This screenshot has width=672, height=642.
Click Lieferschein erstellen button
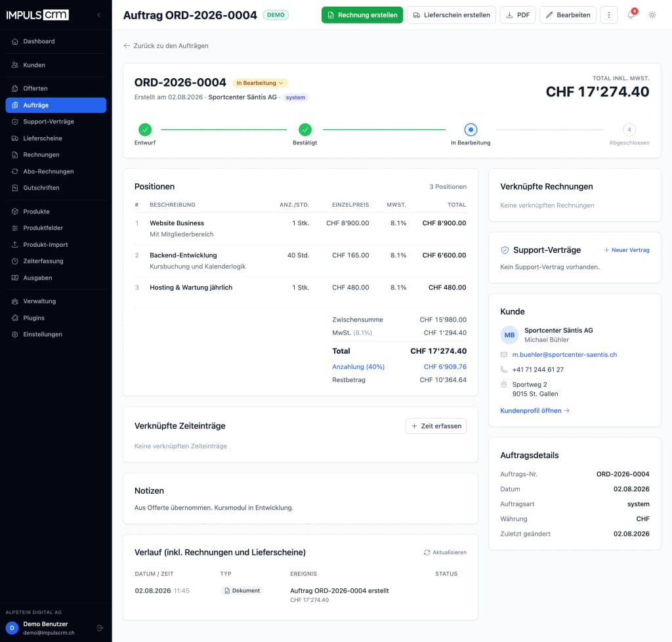coord(451,15)
